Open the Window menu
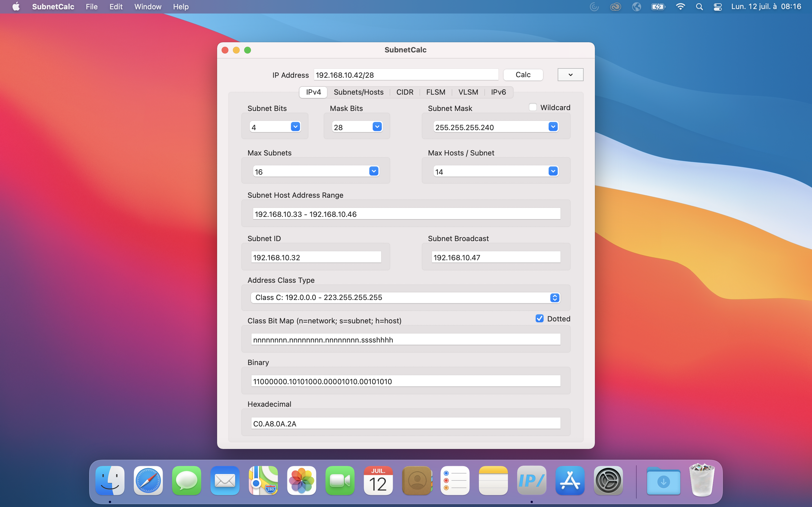This screenshot has width=812, height=507. (148, 6)
